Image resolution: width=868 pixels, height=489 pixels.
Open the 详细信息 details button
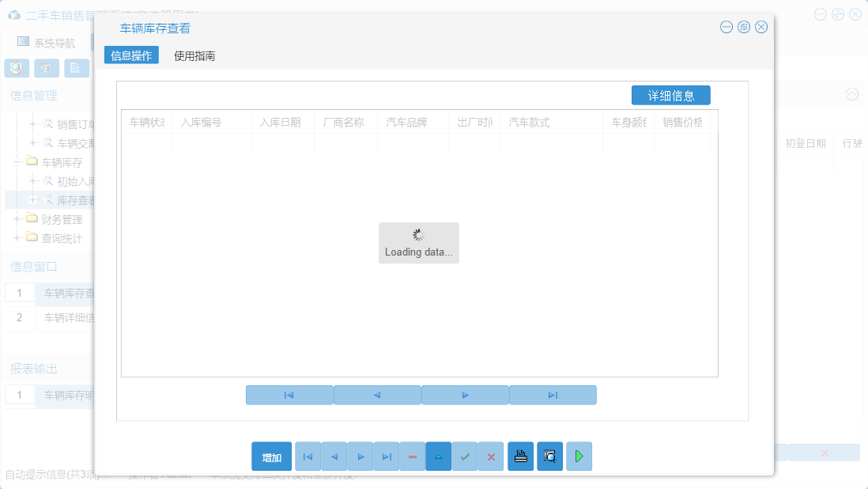click(x=671, y=95)
